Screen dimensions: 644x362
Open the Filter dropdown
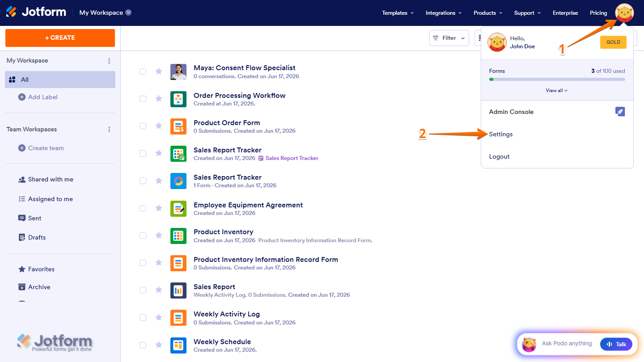(449, 38)
